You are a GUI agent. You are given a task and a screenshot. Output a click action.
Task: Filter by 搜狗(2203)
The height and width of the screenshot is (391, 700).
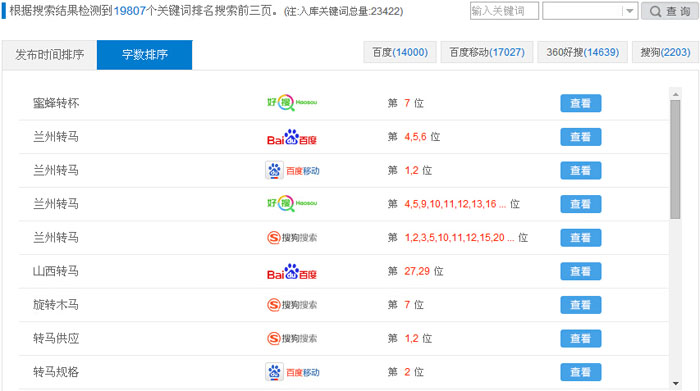point(665,52)
